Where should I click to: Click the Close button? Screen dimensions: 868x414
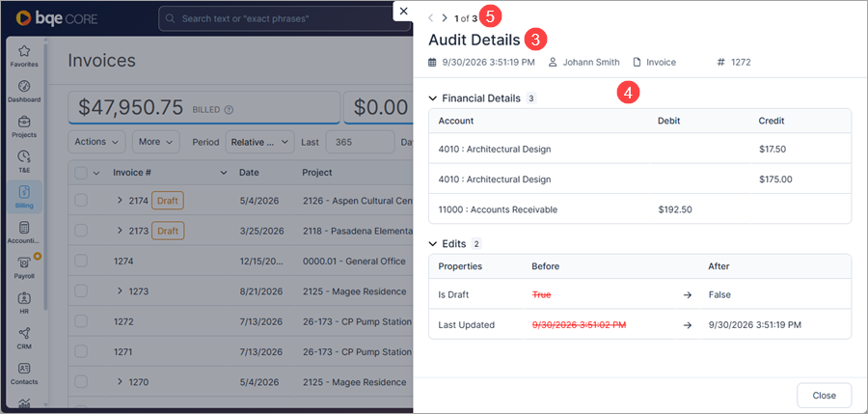(824, 395)
